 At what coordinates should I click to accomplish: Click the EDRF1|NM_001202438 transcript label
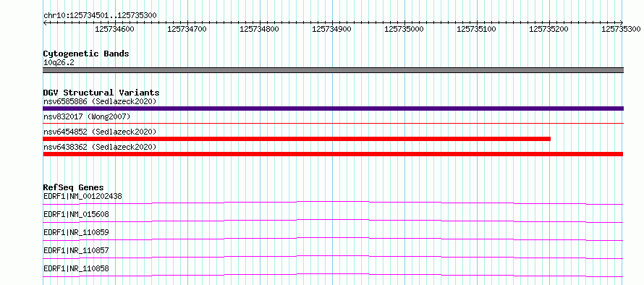(x=82, y=196)
